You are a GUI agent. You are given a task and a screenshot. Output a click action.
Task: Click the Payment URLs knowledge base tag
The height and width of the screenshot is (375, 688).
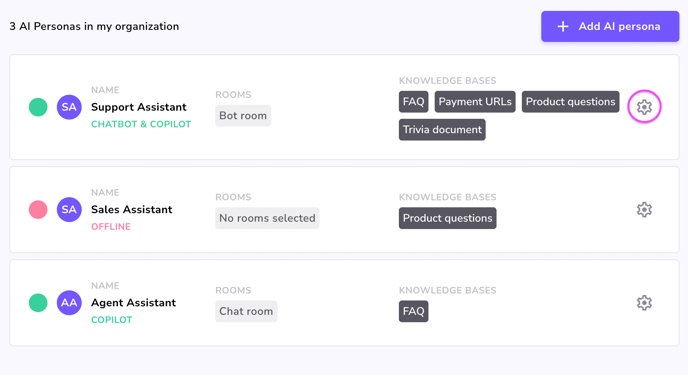(x=475, y=102)
